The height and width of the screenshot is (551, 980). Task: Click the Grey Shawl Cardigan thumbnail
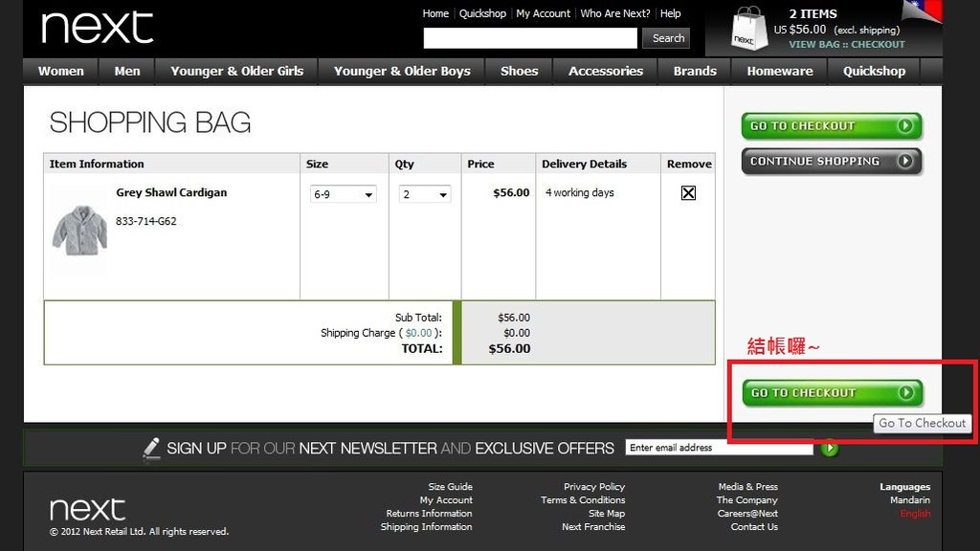79,230
